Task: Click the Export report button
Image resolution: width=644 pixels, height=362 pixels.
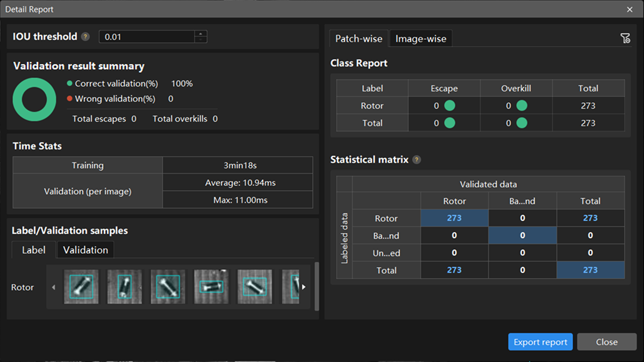Action: 540,342
